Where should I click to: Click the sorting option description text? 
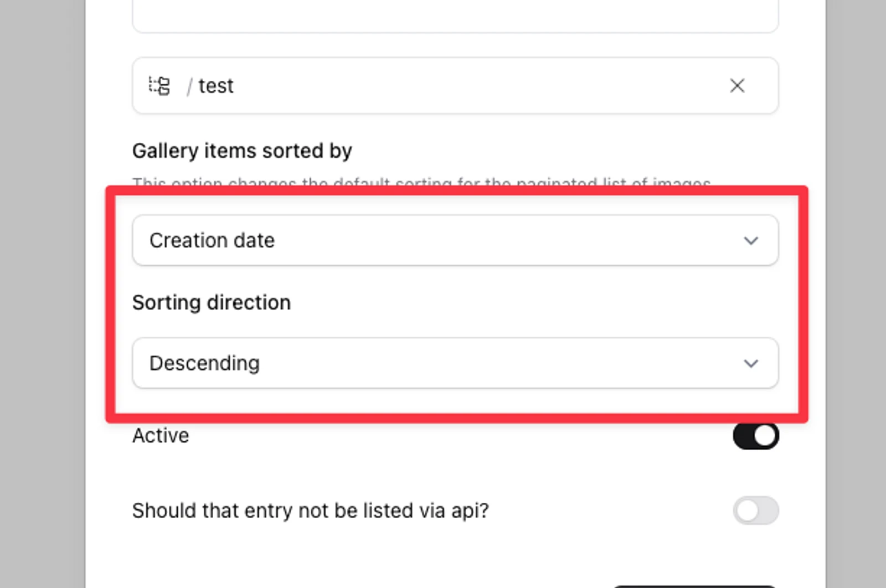[421, 182]
